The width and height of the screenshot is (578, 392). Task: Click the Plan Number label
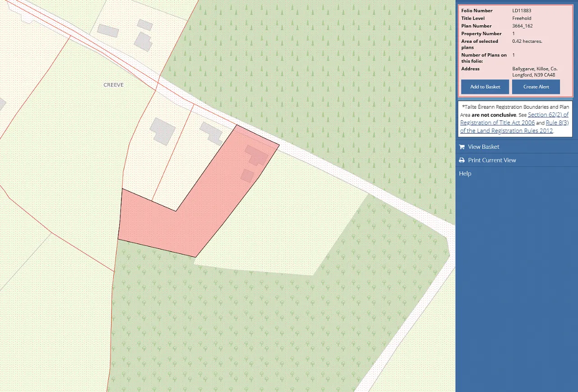point(476,26)
